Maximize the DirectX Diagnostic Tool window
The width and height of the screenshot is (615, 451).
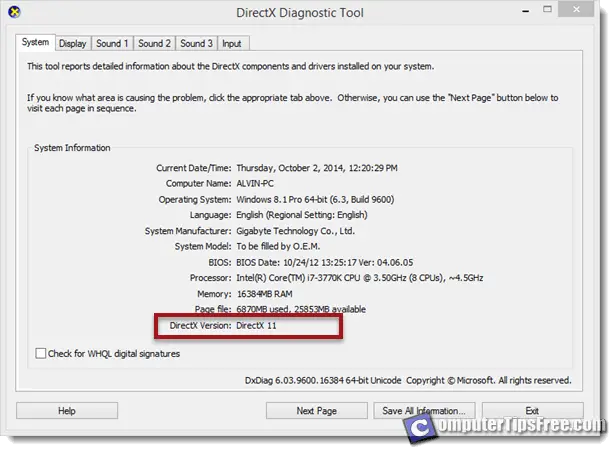coord(548,9)
